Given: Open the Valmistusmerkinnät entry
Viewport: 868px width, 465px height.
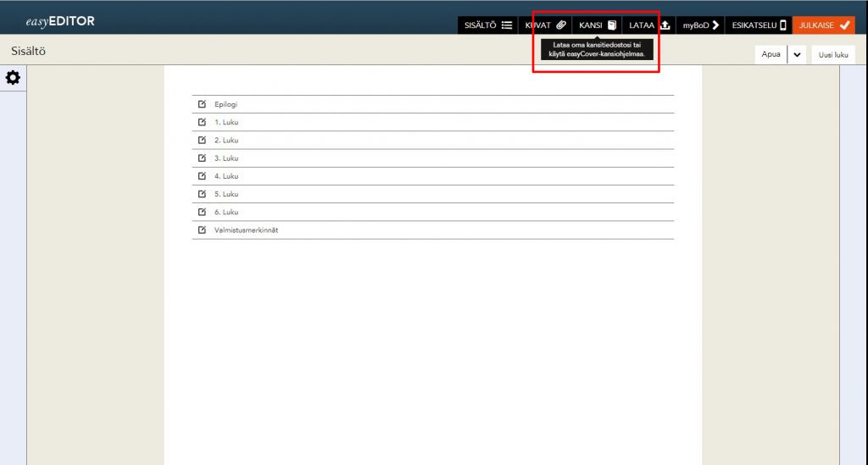Looking at the screenshot, I should 247,230.
